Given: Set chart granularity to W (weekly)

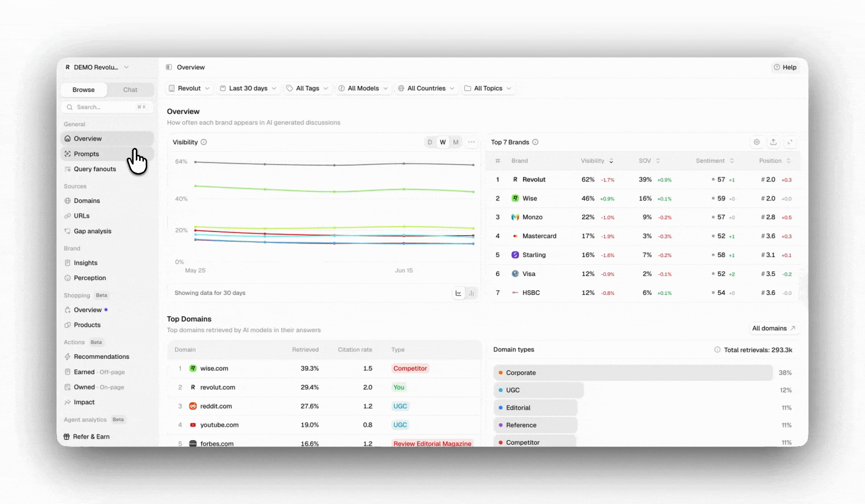Looking at the screenshot, I should (x=443, y=142).
